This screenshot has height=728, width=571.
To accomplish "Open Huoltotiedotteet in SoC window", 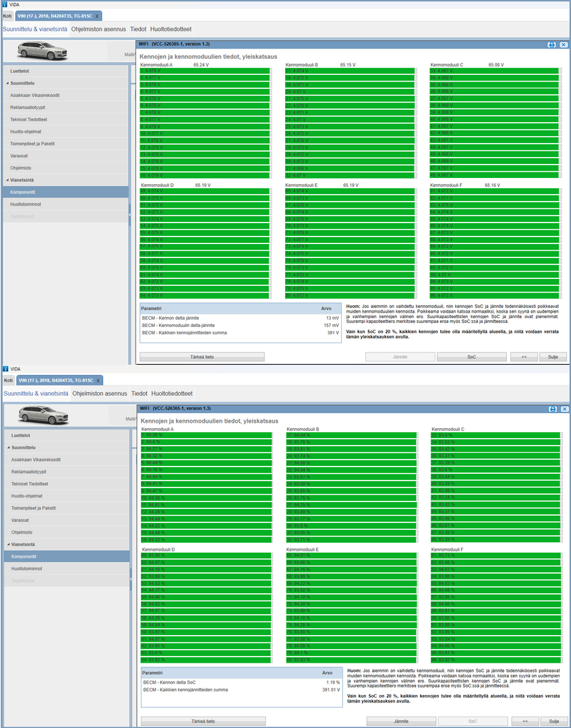I will [x=172, y=393].
